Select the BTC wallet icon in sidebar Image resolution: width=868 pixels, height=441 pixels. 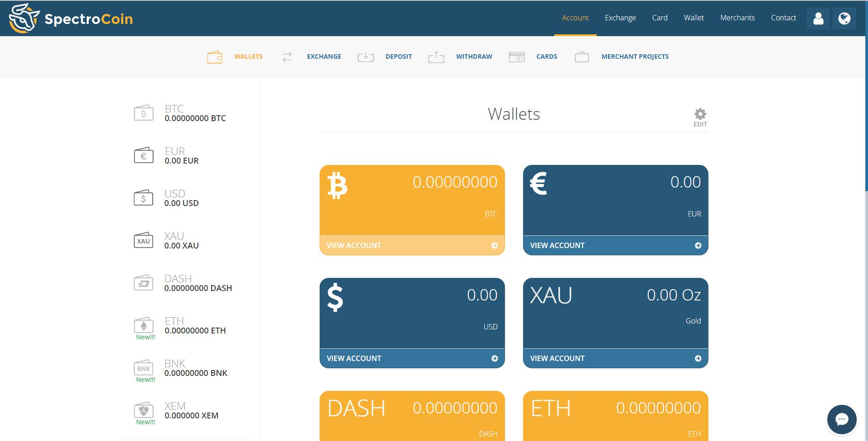tap(144, 113)
